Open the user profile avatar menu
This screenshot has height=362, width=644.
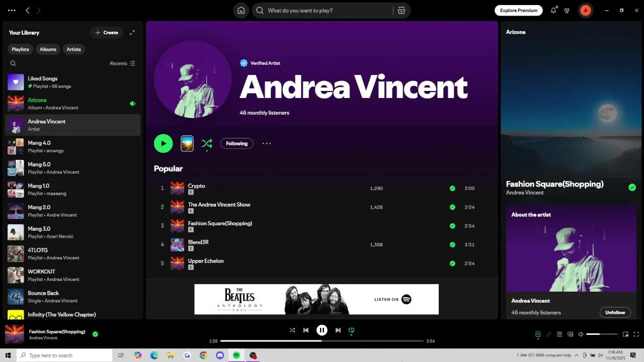[x=585, y=11]
